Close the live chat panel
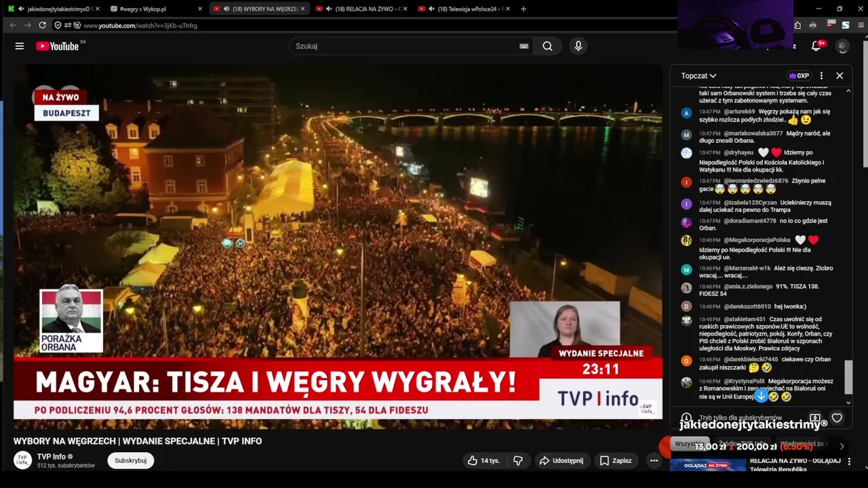 click(x=840, y=76)
